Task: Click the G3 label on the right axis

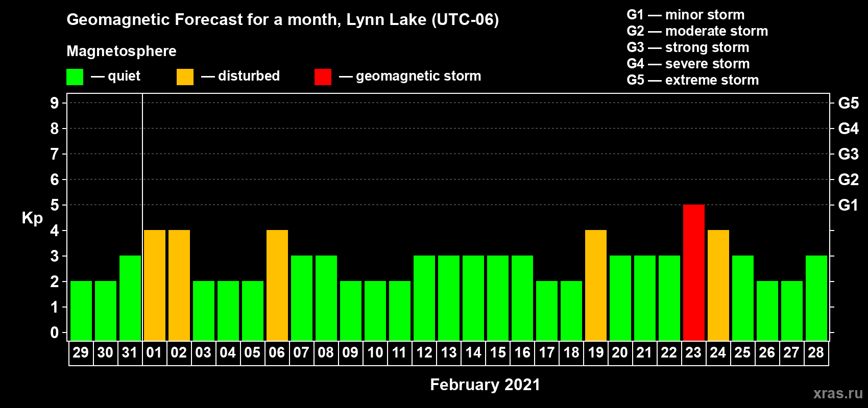Action: [x=849, y=154]
